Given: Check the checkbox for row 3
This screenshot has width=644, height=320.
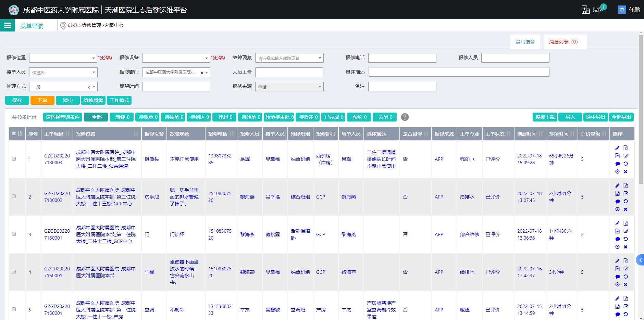Looking at the screenshot, I should pyautogui.click(x=14, y=234).
